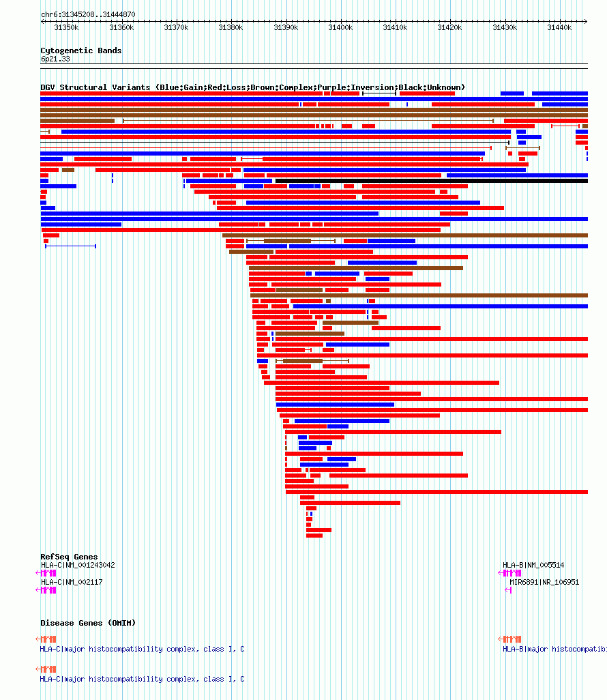
Task: Click the 31360k ruler tick label
Action: pyautogui.click(x=121, y=28)
